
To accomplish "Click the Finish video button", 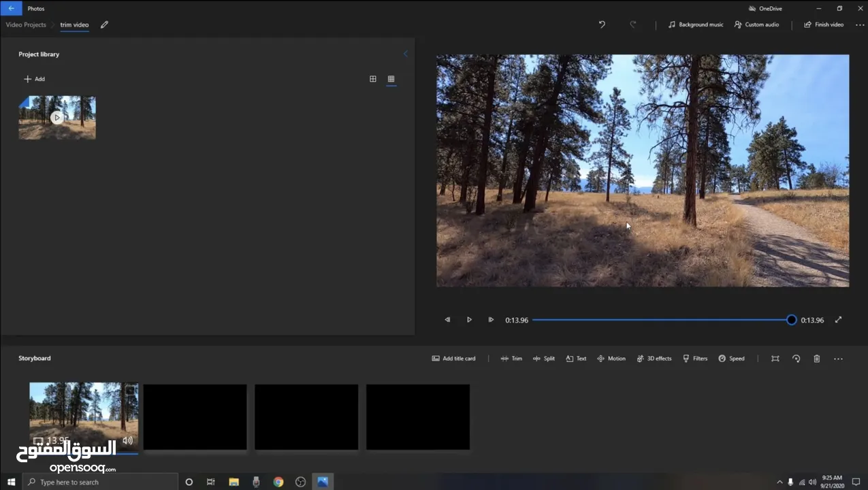I will click(x=823, y=24).
